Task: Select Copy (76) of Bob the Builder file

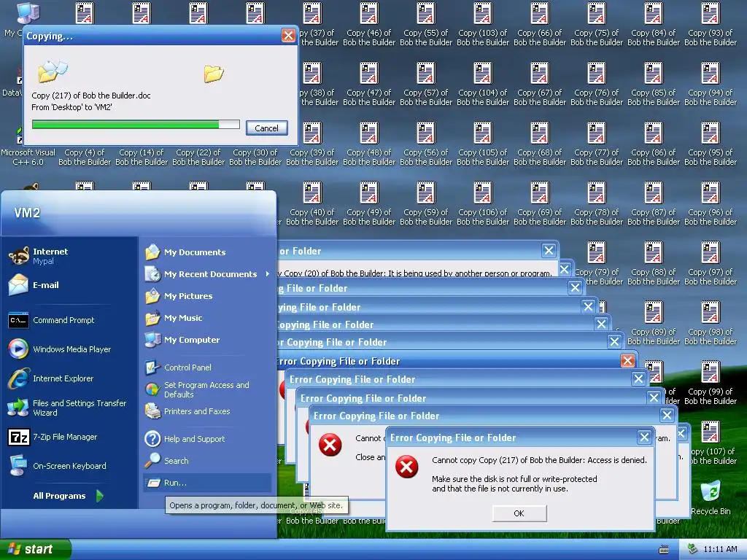Action: [x=597, y=85]
